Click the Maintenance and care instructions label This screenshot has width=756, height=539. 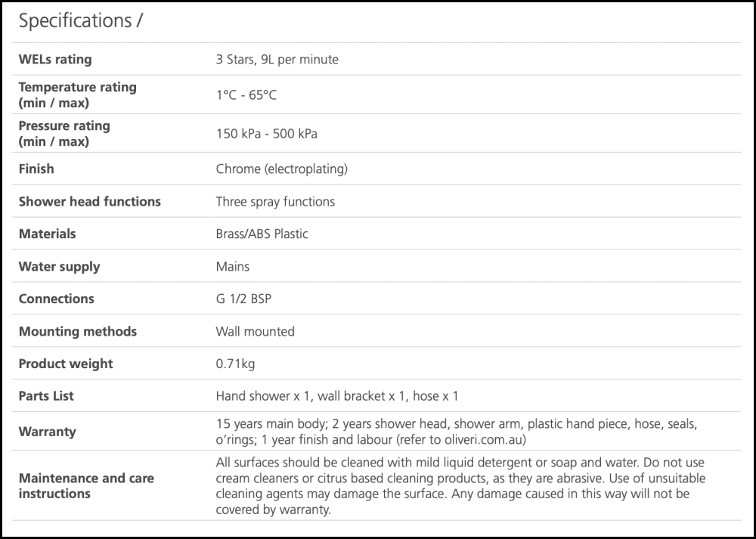[85, 485]
